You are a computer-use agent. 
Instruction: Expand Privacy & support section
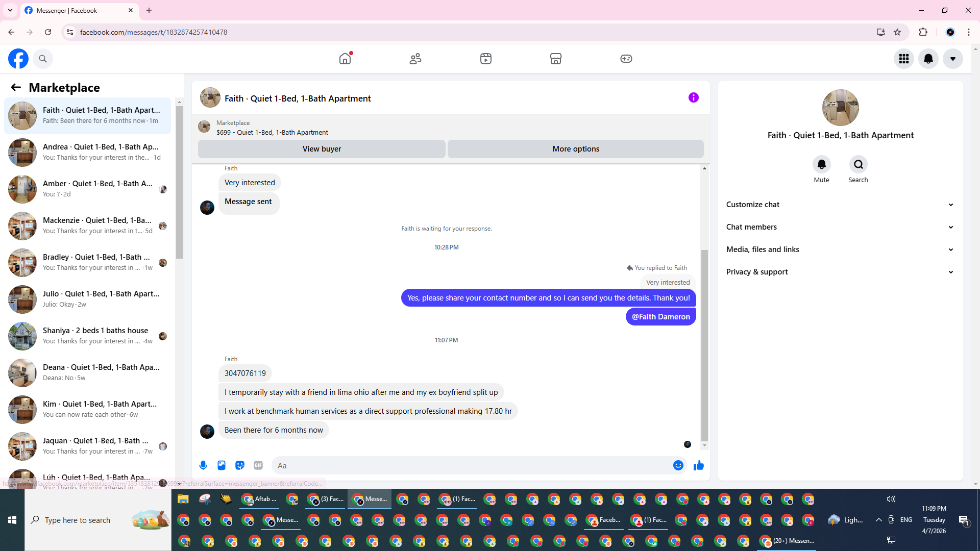(840, 272)
